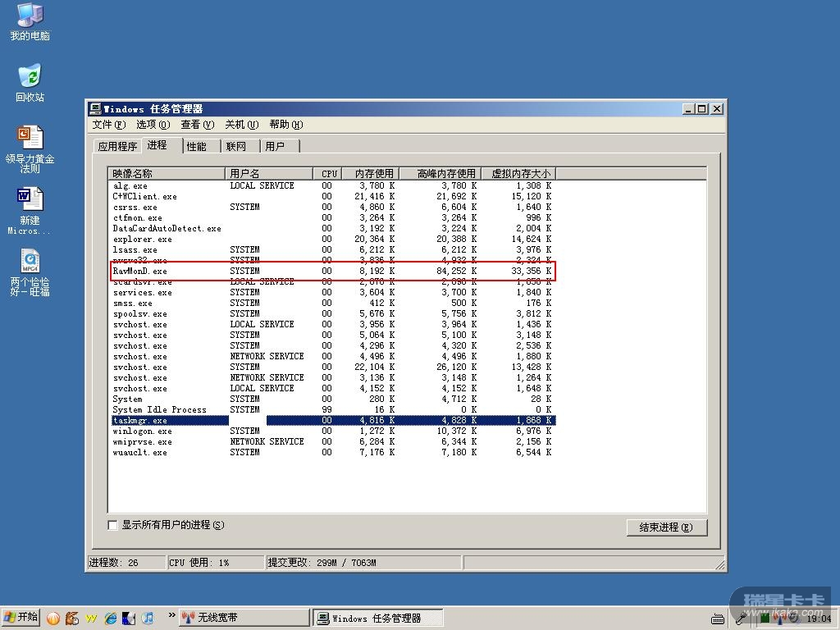Launch the yellow W quick launch icon
Screen dimensions: 840x630
91,619
